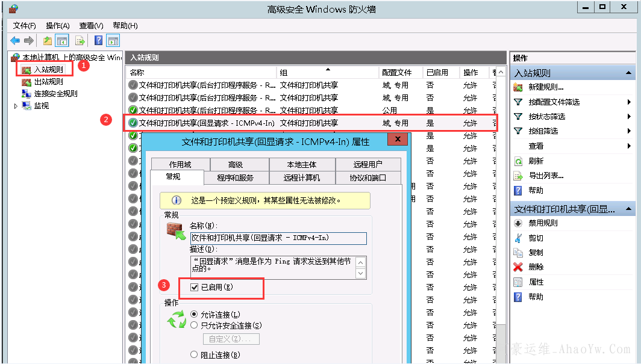
Task: Sort rules by the 配置文件 column header
Action: tap(401, 73)
